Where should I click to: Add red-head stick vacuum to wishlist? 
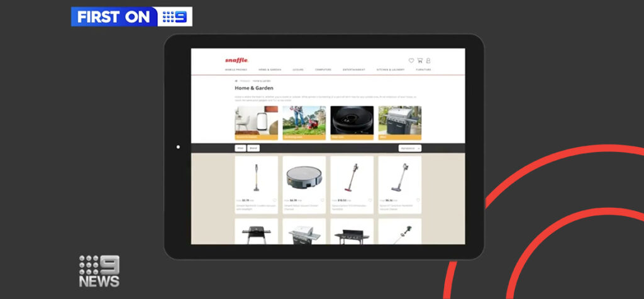(x=369, y=200)
